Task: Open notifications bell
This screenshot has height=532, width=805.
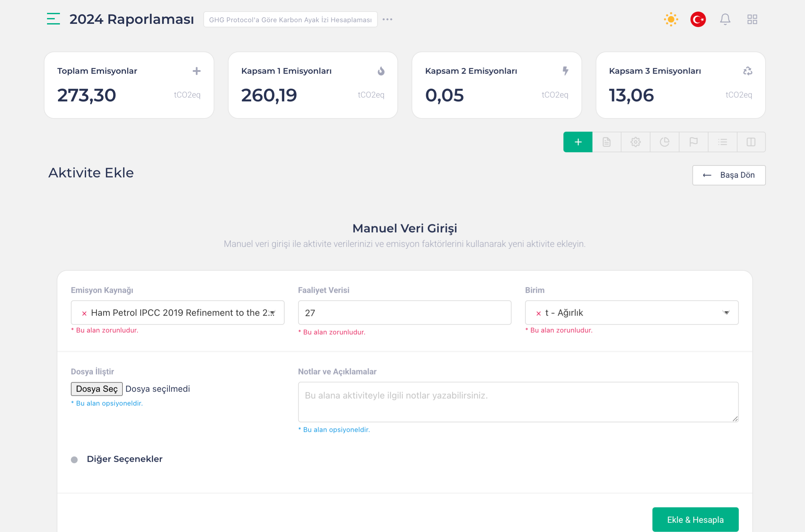Action: click(725, 19)
